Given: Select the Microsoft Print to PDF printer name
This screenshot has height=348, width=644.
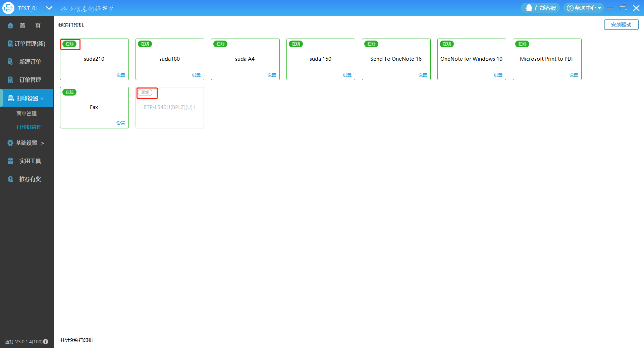Looking at the screenshot, I should (547, 59).
